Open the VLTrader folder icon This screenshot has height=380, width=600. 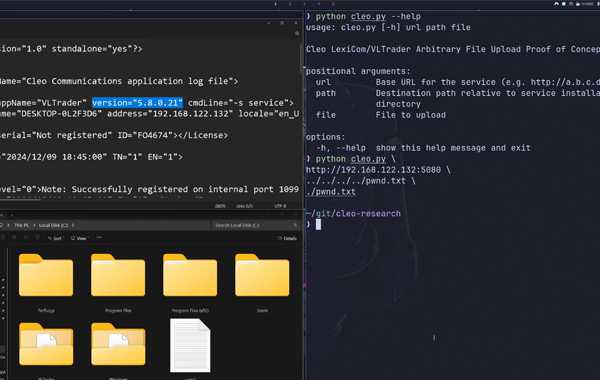coord(46,344)
